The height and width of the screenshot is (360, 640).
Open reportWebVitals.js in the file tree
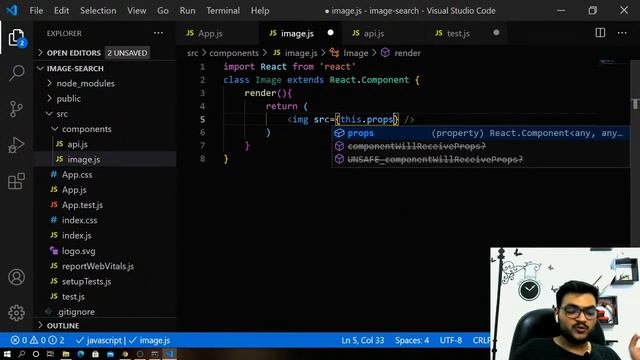tap(105, 266)
